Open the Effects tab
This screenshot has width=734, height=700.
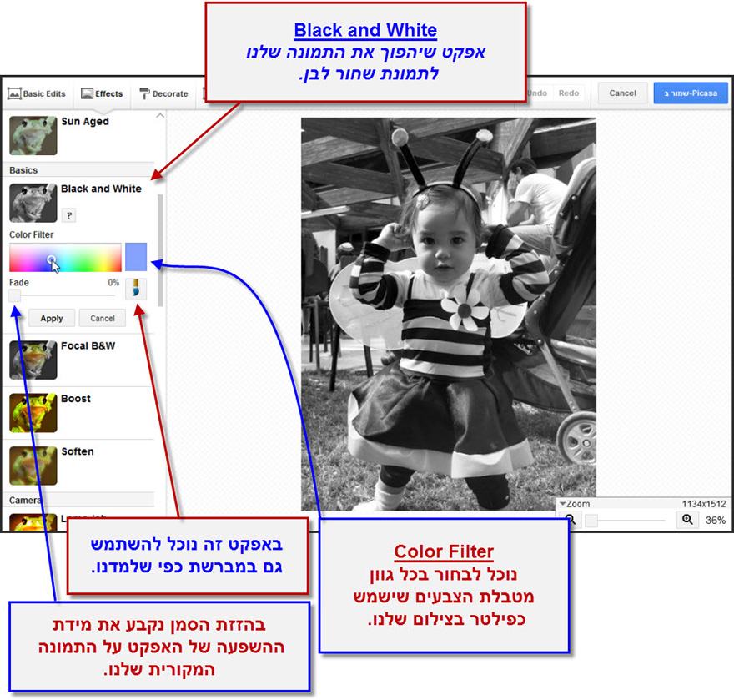click(x=102, y=94)
